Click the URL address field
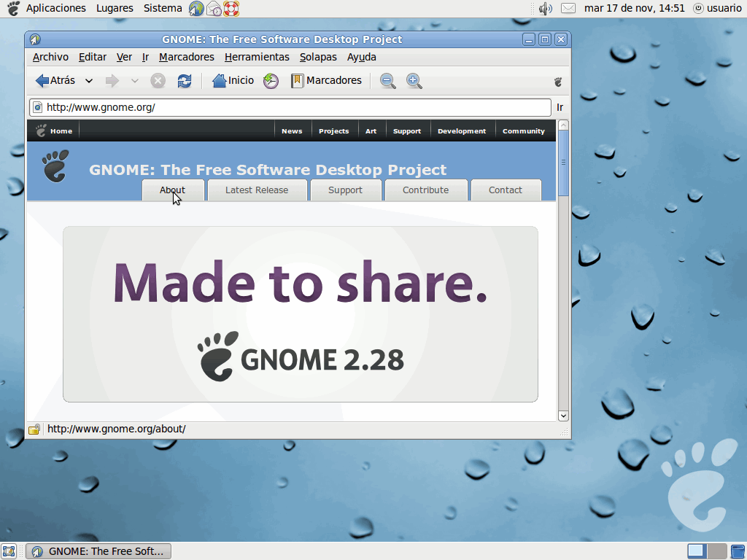747x560 pixels. 290,107
